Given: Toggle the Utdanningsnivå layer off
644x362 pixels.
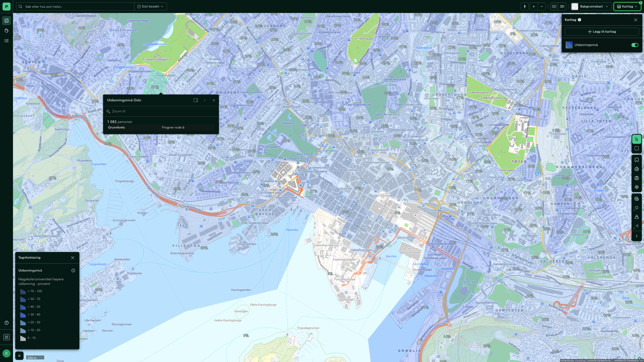Looking at the screenshot, I should point(635,45).
